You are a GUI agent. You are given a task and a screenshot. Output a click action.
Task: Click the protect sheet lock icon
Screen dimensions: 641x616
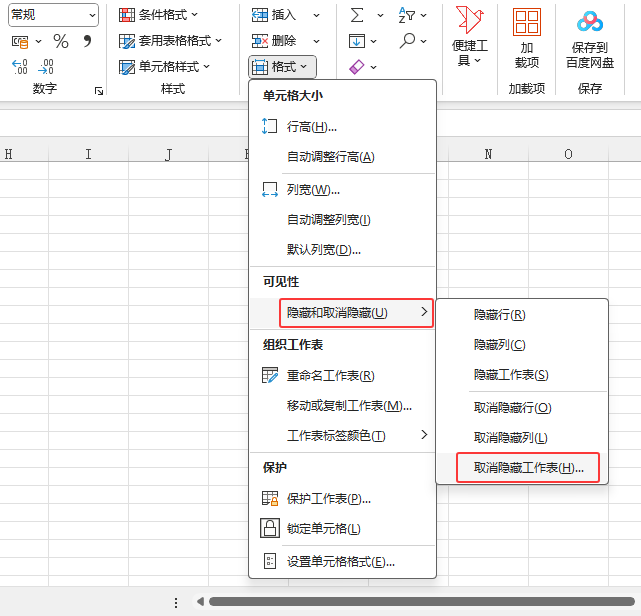[269, 498]
